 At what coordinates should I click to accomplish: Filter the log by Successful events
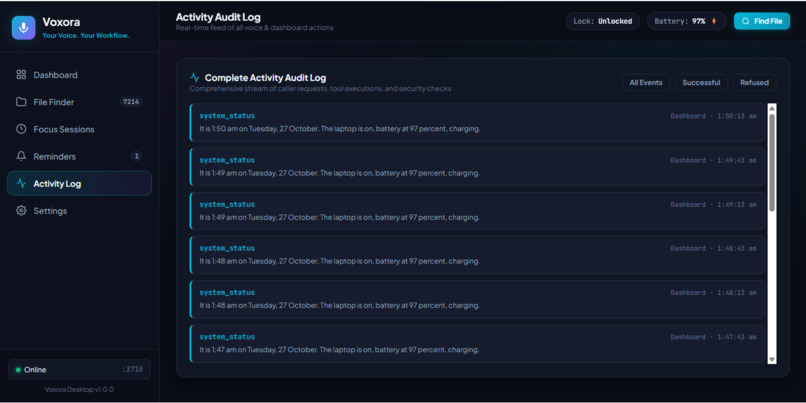point(701,82)
